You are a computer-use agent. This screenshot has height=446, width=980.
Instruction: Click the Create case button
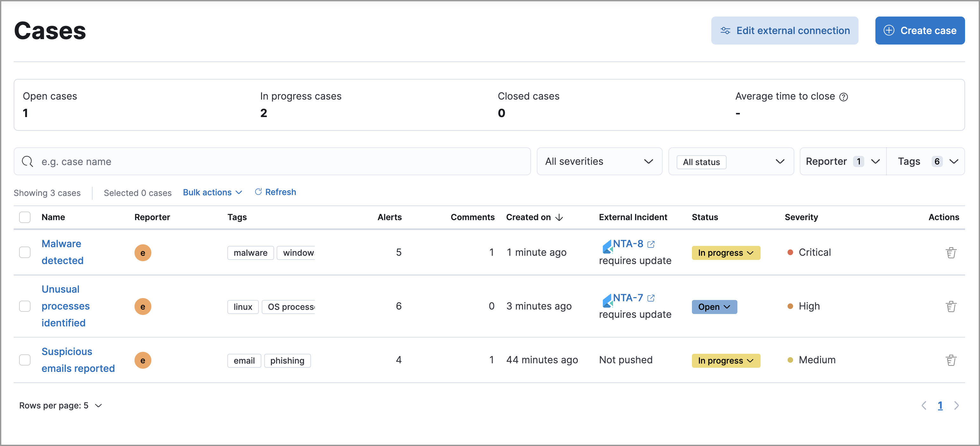920,31
